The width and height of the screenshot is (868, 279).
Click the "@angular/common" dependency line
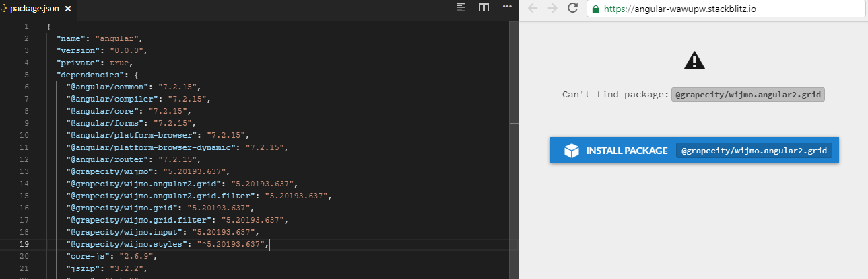point(133,87)
